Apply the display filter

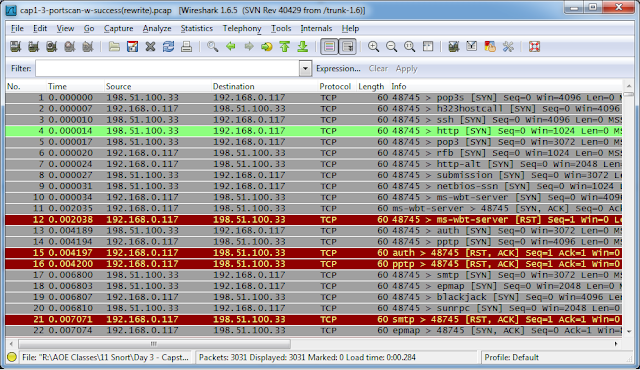(x=407, y=69)
